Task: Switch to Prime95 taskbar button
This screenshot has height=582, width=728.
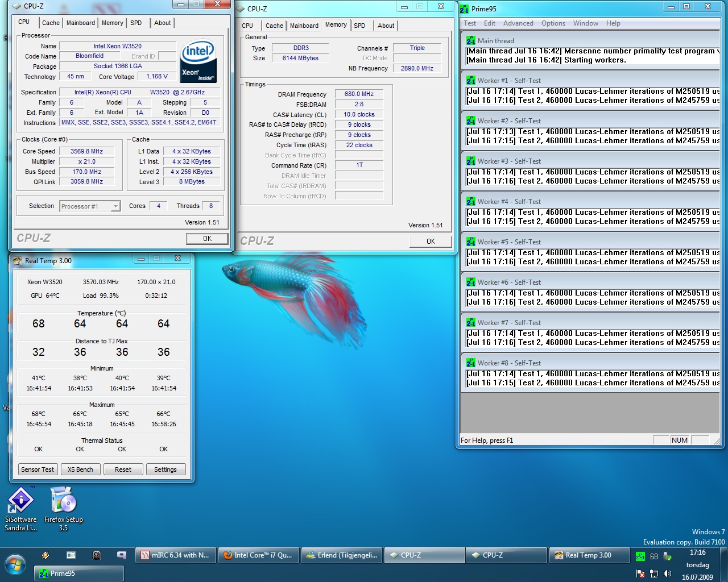Action: pyautogui.click(x=79, y=573)
